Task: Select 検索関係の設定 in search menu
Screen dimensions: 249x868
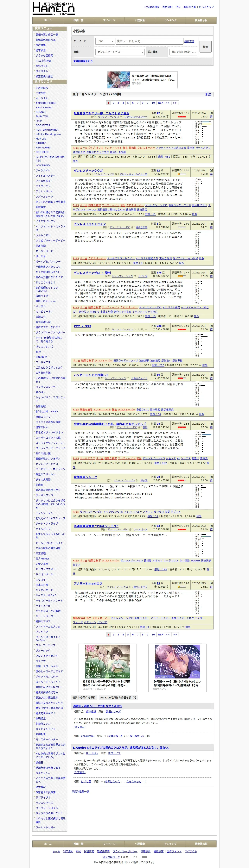Action: 44,77
